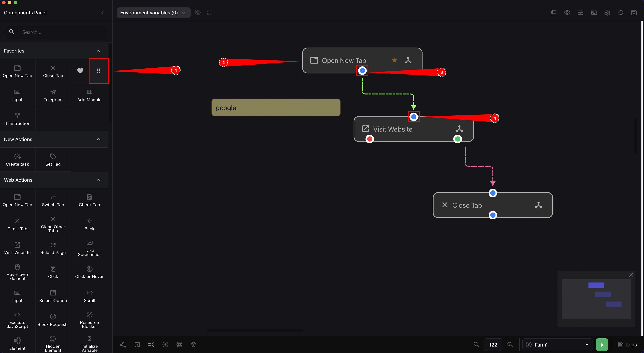644x353 pixels.
Task: Open the Logs panel
Action: point(627,345)
